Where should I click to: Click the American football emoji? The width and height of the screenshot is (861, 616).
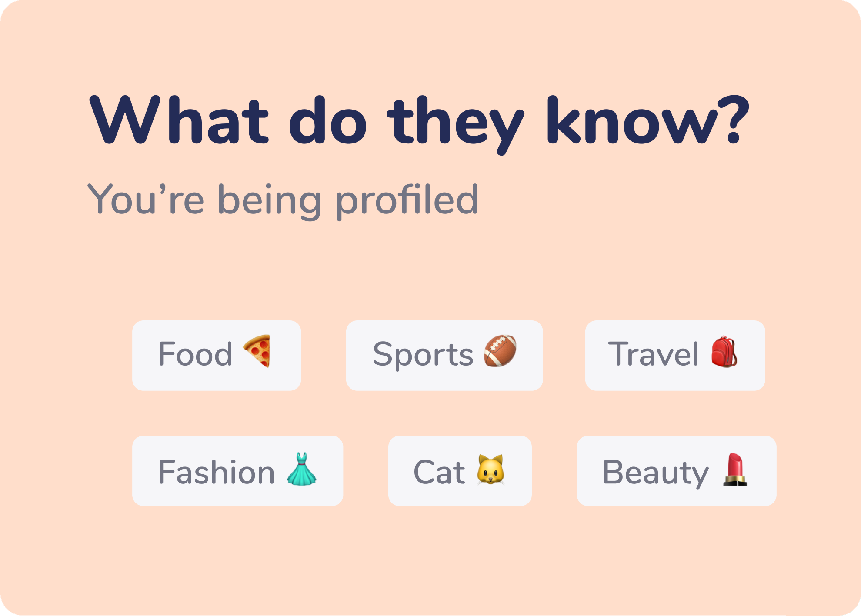point(500,351)
